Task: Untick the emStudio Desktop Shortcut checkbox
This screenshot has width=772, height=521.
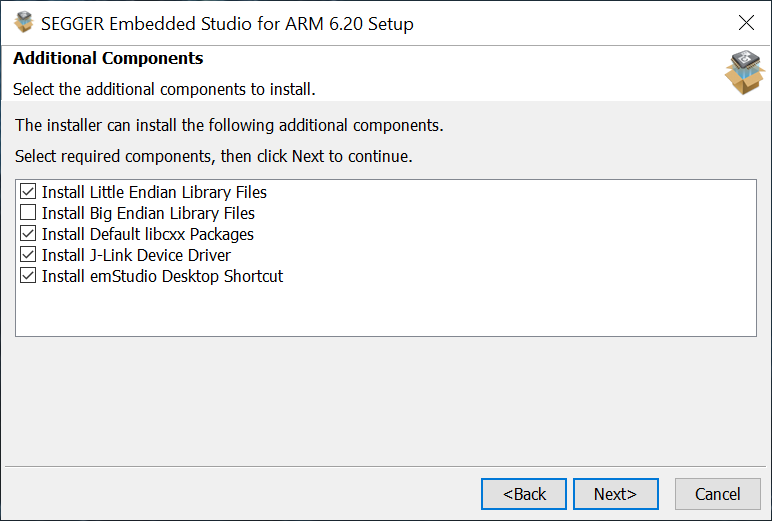Action: [x=28, y=276]
